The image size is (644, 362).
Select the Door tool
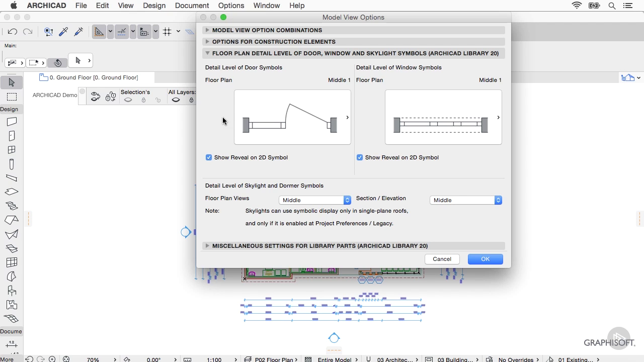pyautogui.click(x=12, y=136)
